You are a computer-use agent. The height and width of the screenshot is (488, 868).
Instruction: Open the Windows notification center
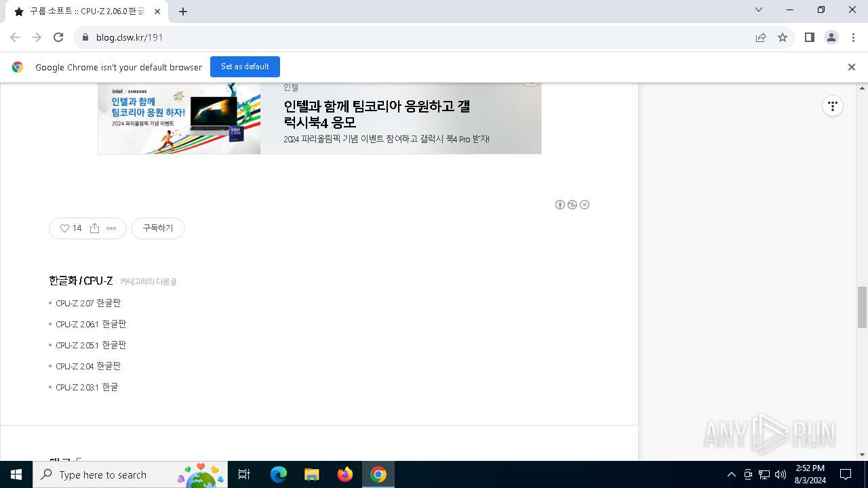(x=846, y=474)
